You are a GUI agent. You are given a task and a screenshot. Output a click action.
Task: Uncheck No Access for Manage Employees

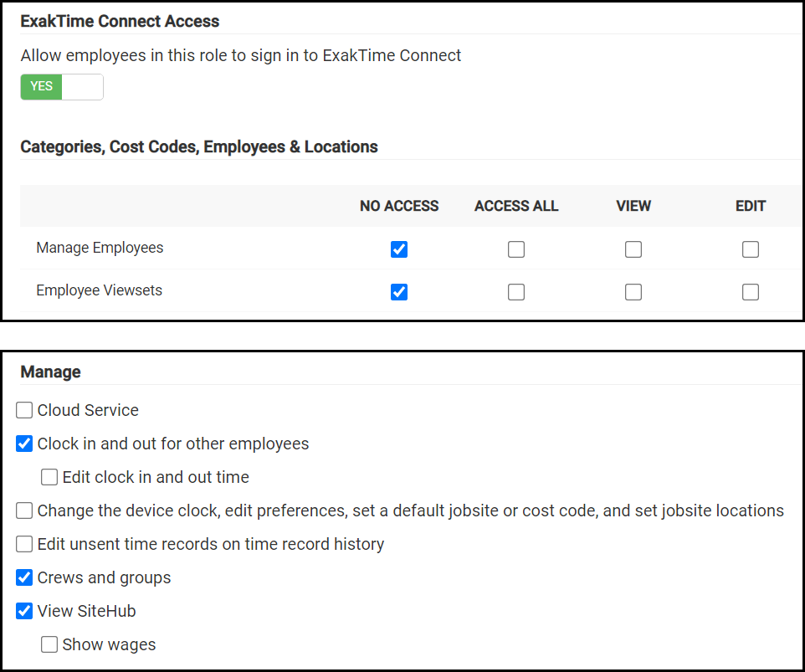[399, 249]
